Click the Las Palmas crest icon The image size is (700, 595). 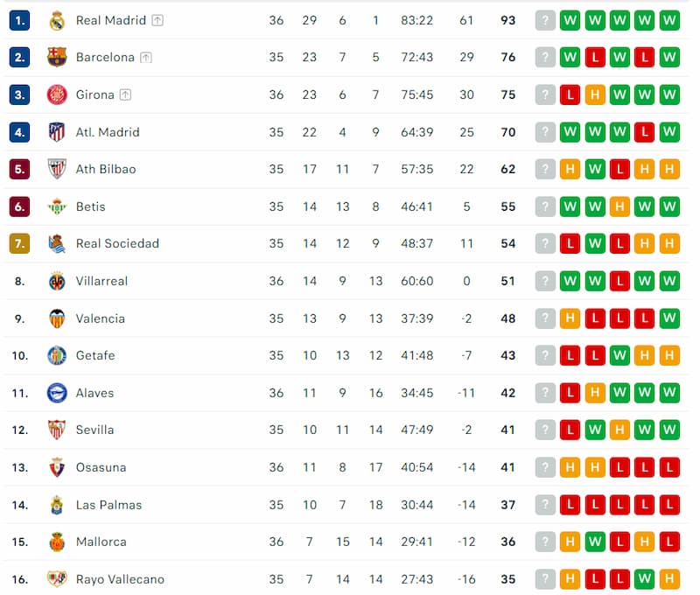57,505
